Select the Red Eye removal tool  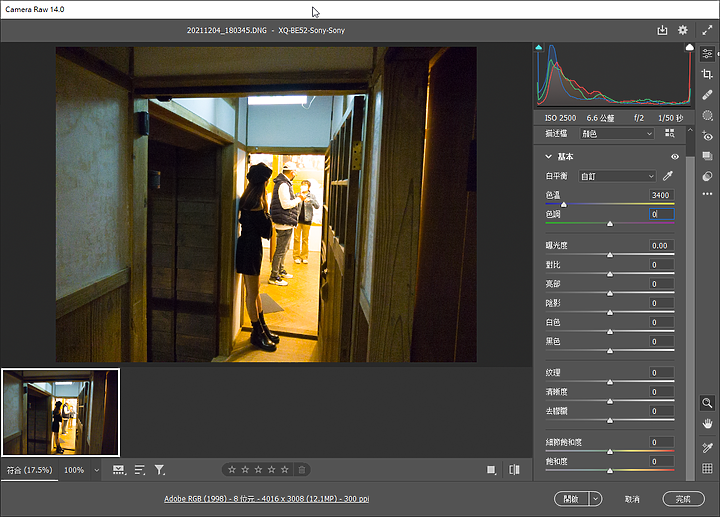coord(707,136)
